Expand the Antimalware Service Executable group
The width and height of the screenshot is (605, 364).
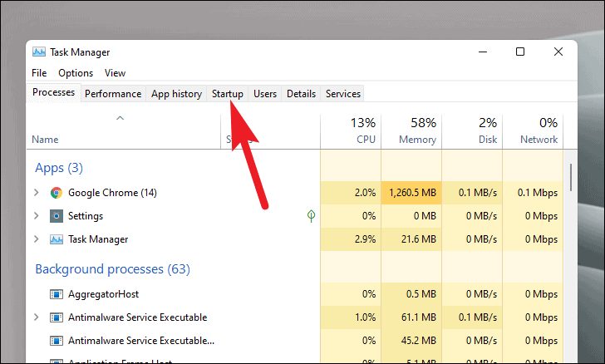tap(36, 317)
